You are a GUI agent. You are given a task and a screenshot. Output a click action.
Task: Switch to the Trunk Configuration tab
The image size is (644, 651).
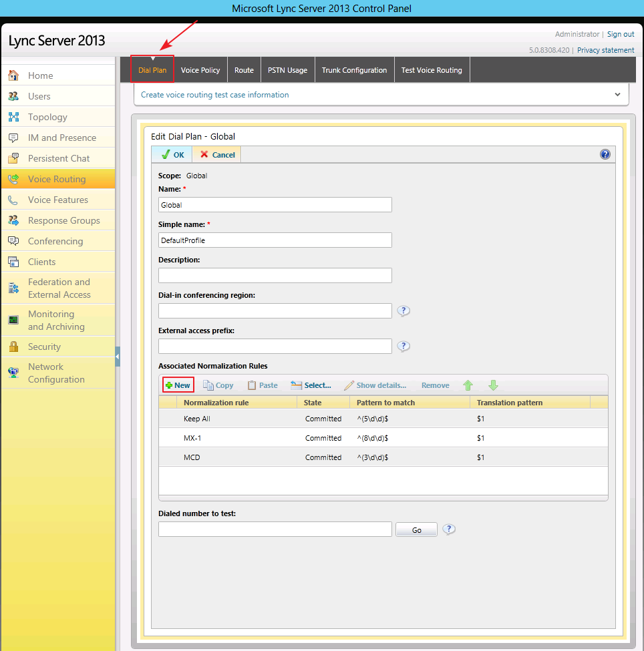pos(354,69)
